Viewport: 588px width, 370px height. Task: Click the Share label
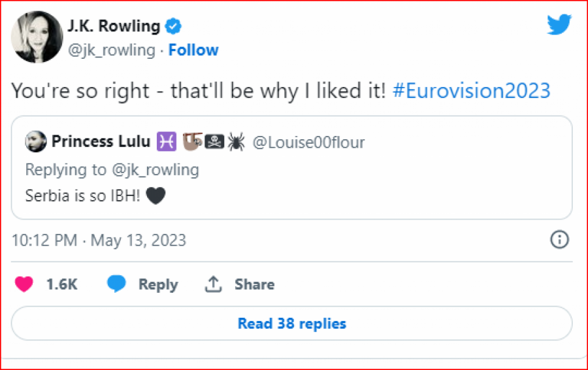(254, 284)
